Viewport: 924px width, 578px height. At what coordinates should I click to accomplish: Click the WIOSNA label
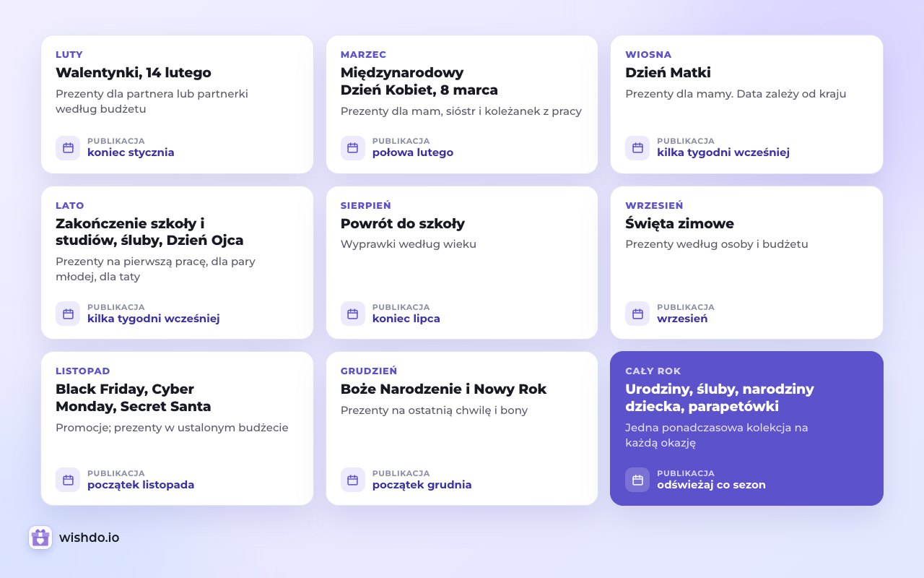[x=648, y=54]
